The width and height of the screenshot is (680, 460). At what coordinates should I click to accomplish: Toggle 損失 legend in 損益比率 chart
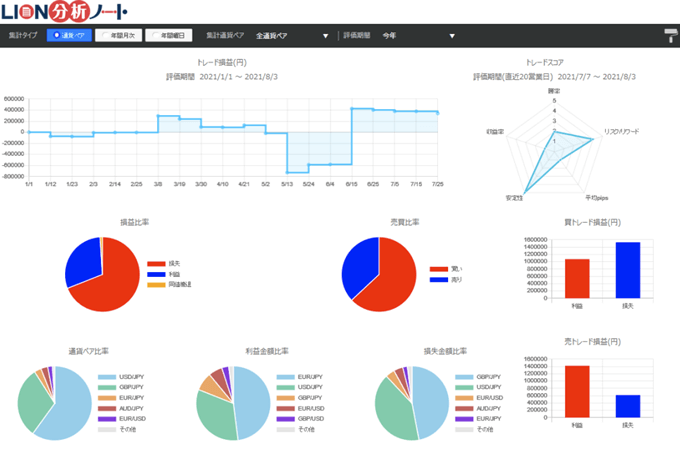tap(163, 264)
